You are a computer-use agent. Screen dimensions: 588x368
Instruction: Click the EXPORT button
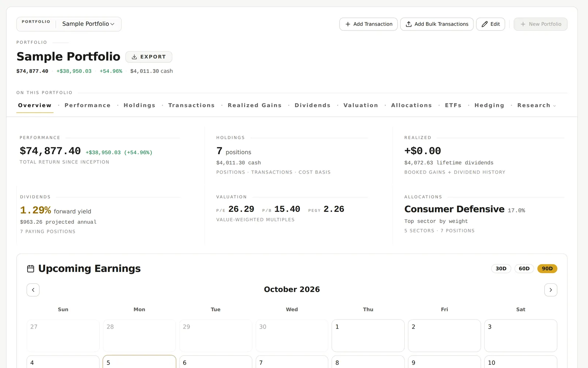149,57
